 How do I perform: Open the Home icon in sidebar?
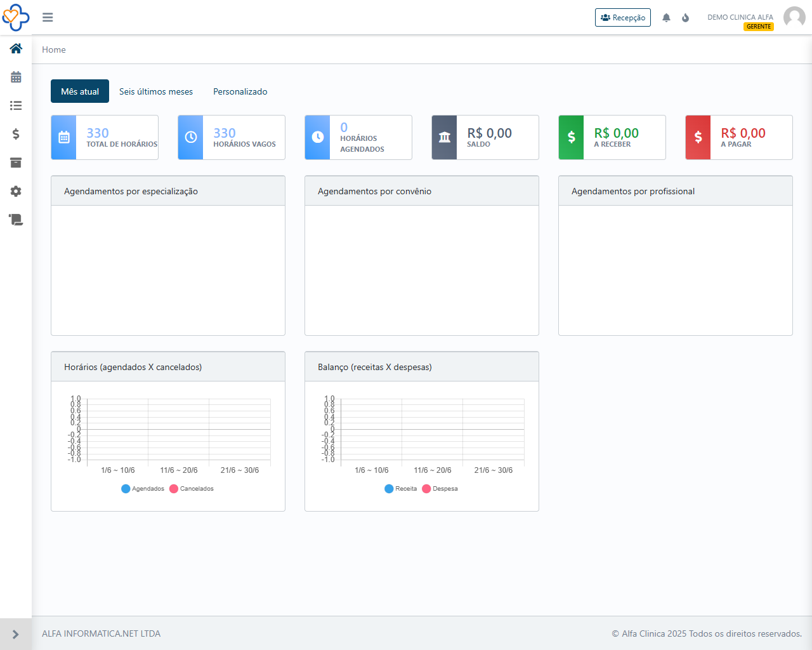tap(16, 49)
